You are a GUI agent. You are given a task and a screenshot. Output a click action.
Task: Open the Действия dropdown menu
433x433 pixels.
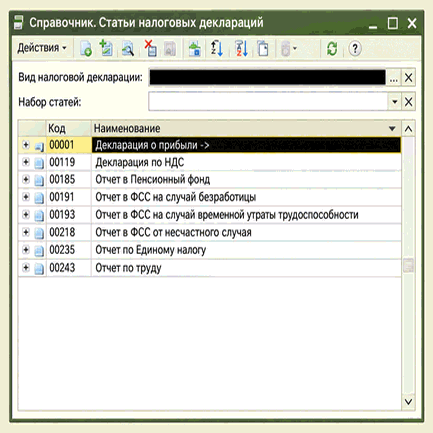coord(42,48)
